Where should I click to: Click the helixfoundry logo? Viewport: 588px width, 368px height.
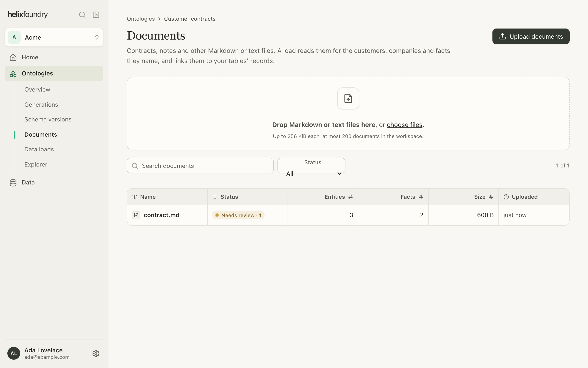[x=28, y=14]
